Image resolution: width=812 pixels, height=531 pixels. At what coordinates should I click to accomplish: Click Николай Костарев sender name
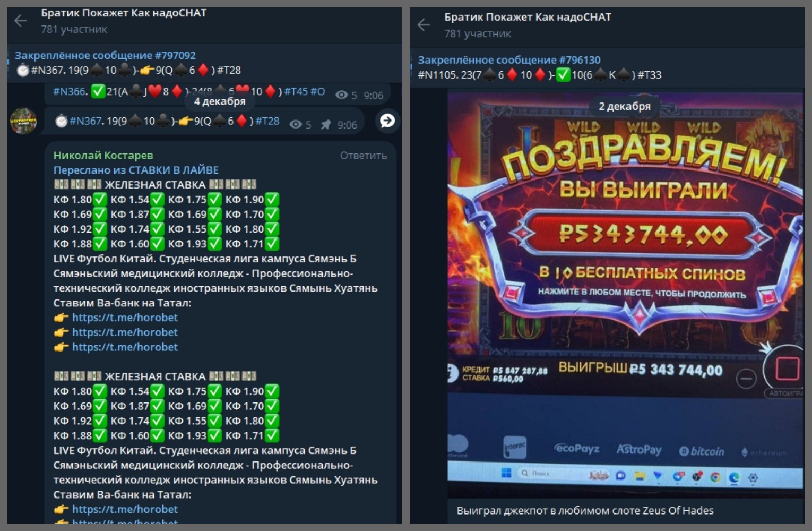103,156
